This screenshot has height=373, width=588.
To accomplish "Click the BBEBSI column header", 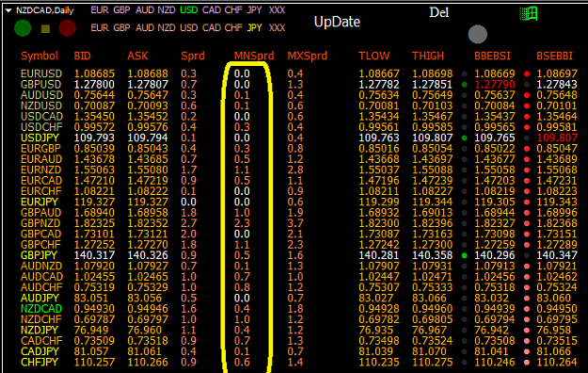I will [492, 56].
